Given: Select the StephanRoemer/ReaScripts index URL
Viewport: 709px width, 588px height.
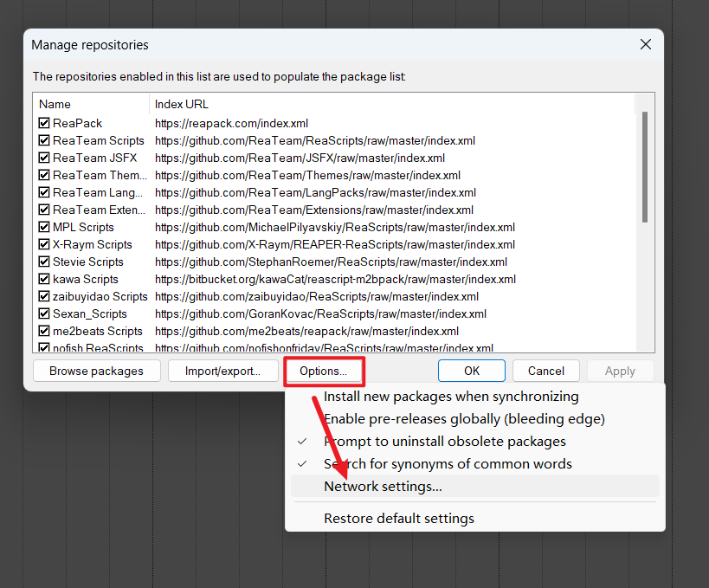Looking at the screenshot, I should pyautogui.click(x=331, y=262).
